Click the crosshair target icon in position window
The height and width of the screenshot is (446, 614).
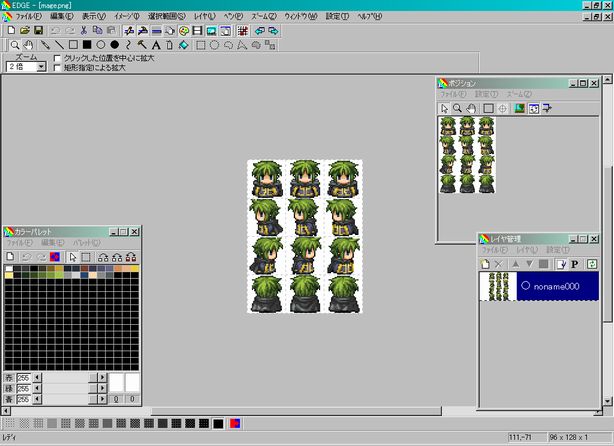(x=502, y=108)
